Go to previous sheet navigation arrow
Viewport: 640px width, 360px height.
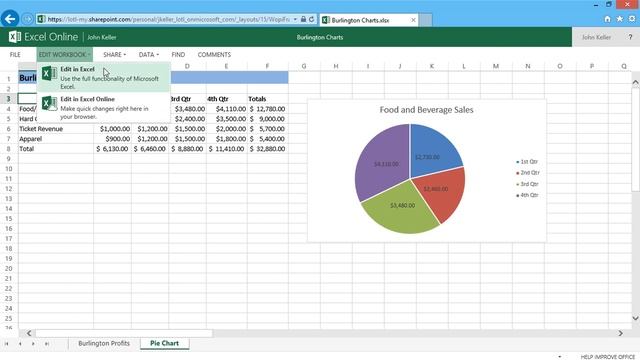[20, 344]
